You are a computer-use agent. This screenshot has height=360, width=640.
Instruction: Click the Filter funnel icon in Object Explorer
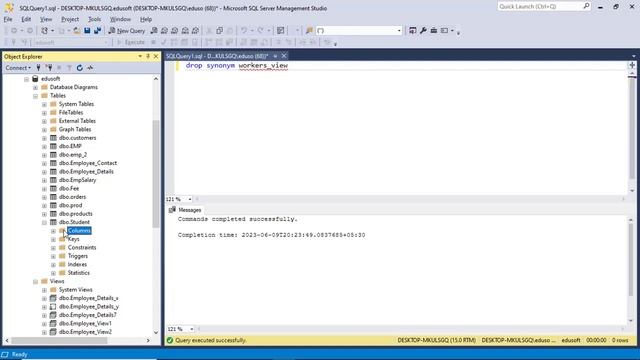click(69, 68)
